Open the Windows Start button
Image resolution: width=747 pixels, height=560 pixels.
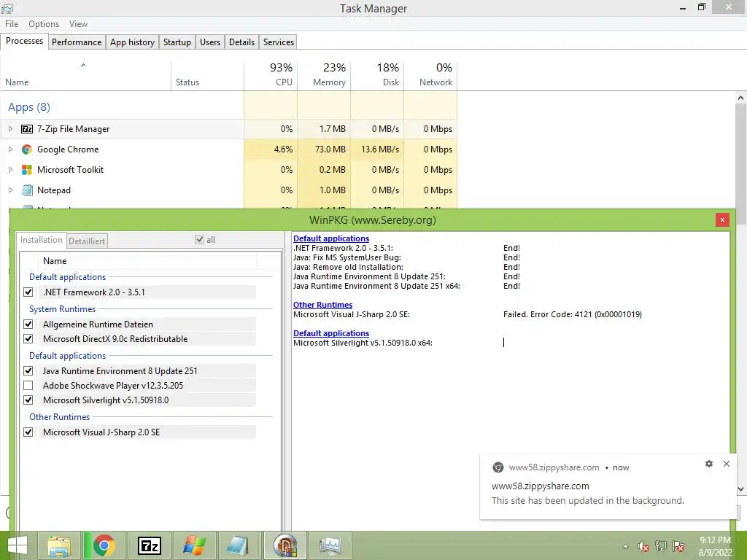[x=18, y=545]
